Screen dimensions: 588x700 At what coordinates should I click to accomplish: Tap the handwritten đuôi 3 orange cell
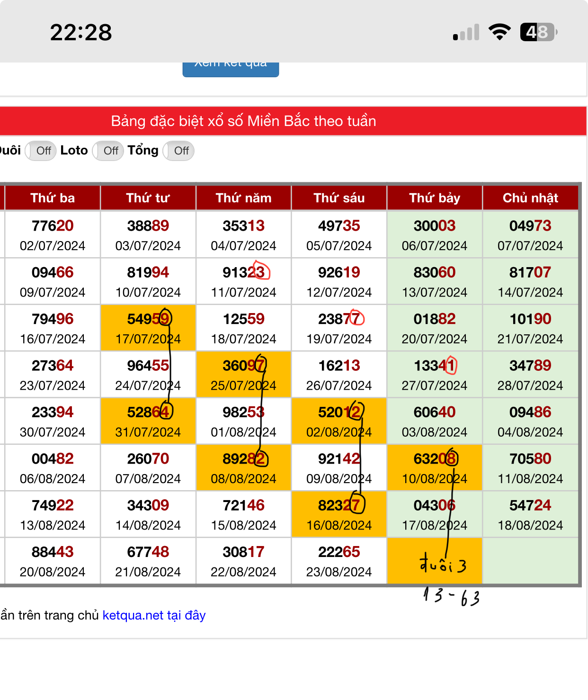435,562
